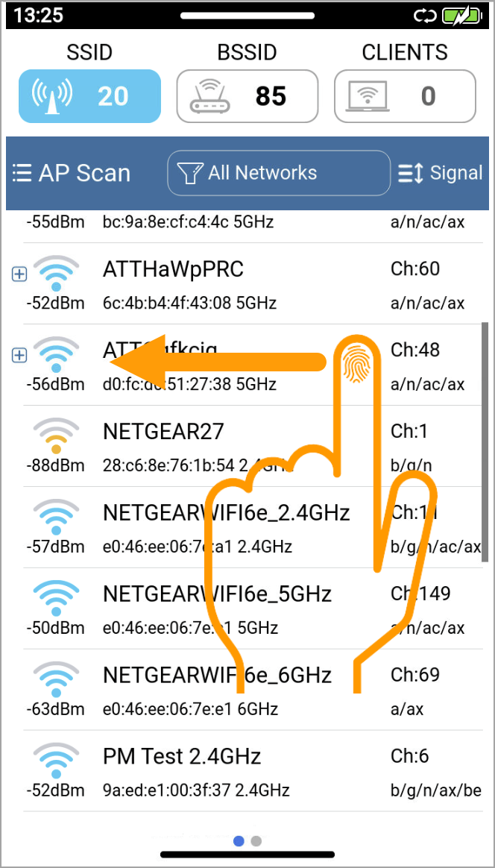Select the SSID tower icon tile
495x868 pixels.
coord(89,95)
